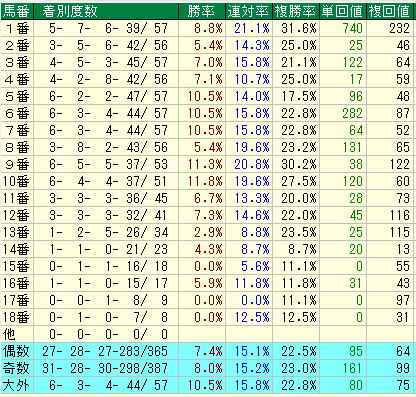Select the 7番 row label
Image resolution: width=416 pixels, height=397 pixels.
tap(17, 131)
